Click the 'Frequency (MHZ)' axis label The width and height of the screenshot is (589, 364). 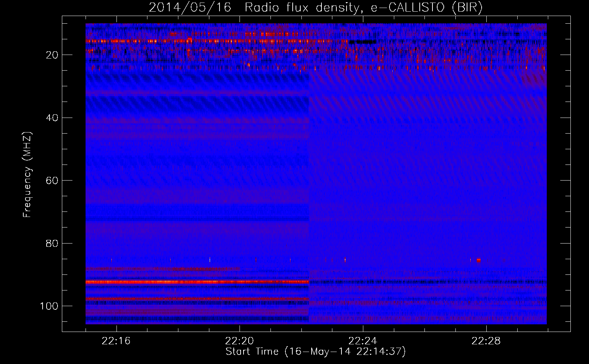coord(27,175)
